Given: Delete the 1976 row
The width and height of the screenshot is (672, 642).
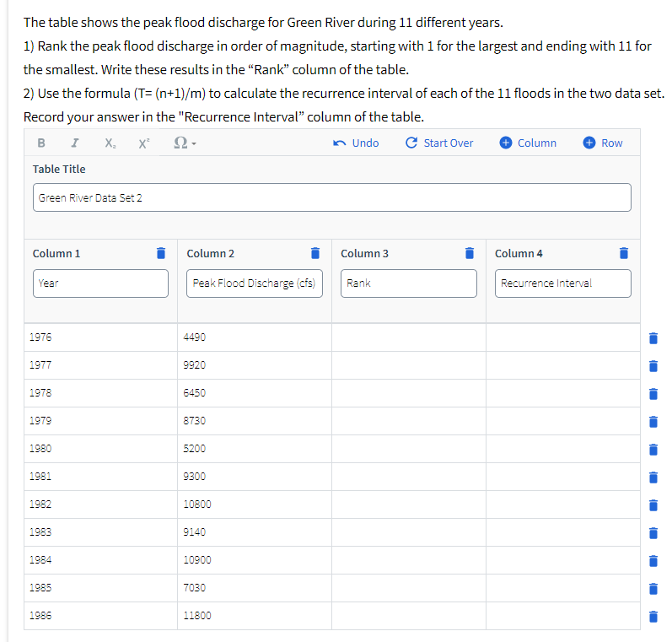Looking at the screenshot, I should click(x=653, y=338).
